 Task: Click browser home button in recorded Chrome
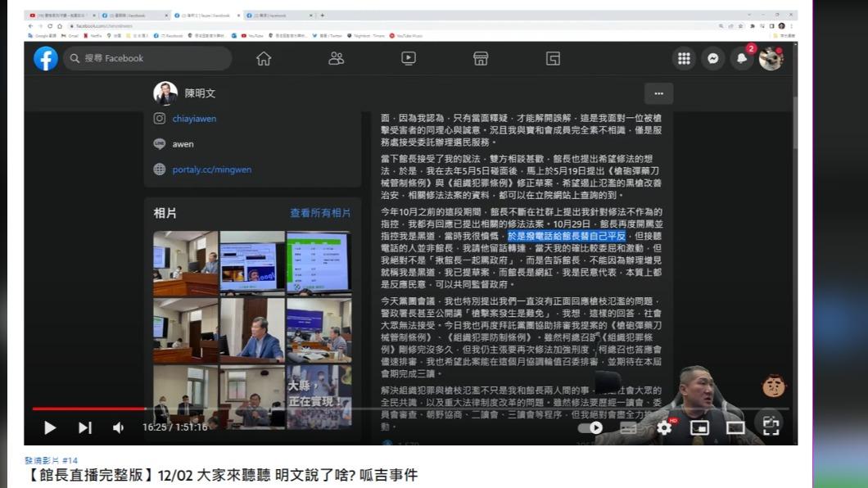[60, 26]
